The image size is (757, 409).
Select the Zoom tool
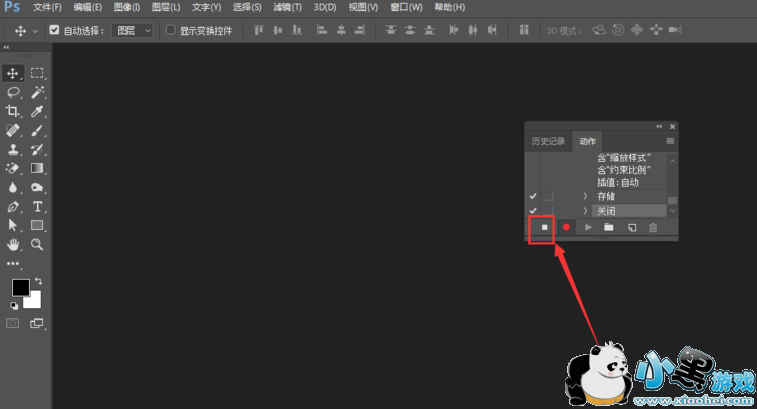(x=37, y=244)
